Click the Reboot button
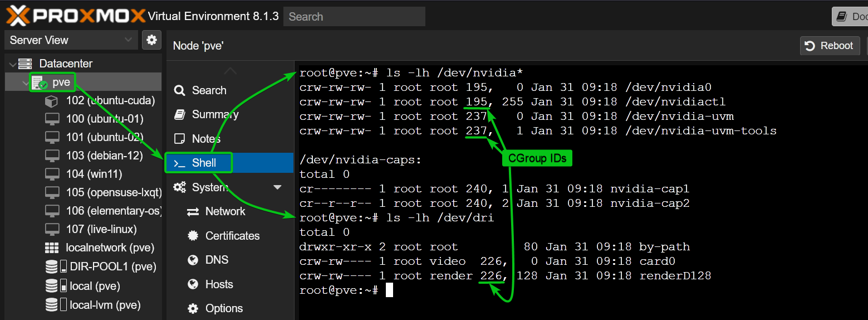The height and width of the screenshot is (320, 868). pos(830,46)
